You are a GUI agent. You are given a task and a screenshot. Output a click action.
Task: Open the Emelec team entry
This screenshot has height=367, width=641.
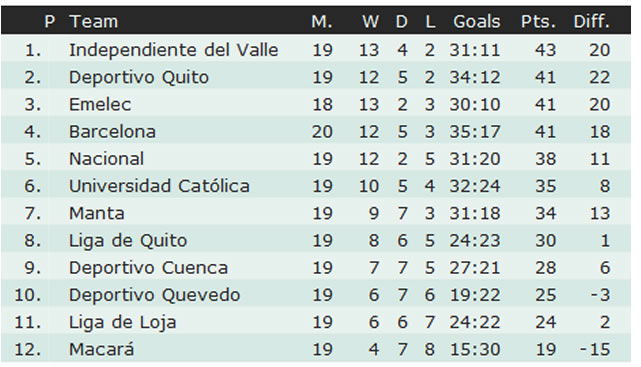pyautogui.click(x=100, y=105)
